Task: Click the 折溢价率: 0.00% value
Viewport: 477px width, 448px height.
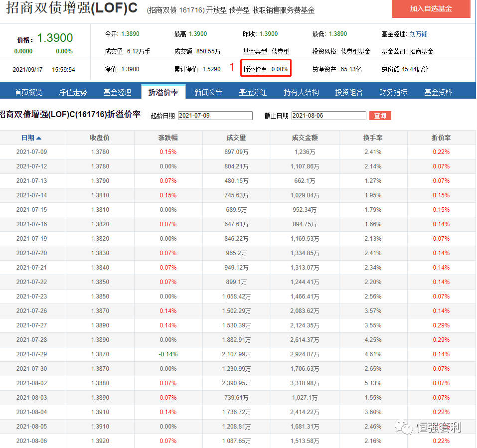Action: coord(266,69)
